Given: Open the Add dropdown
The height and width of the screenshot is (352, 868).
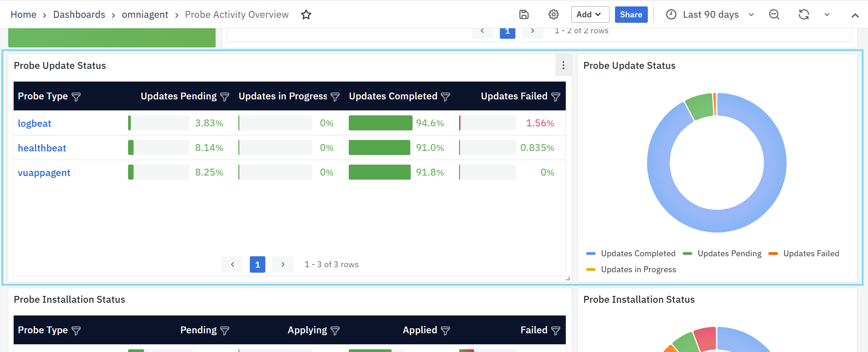Looking at the screenshot, I should [589, 15].
